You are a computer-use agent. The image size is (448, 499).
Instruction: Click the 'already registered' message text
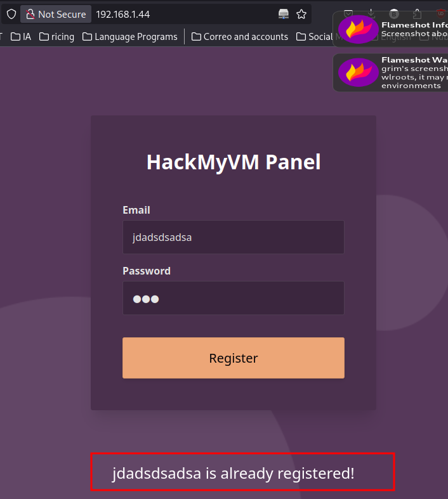(234, 473)
